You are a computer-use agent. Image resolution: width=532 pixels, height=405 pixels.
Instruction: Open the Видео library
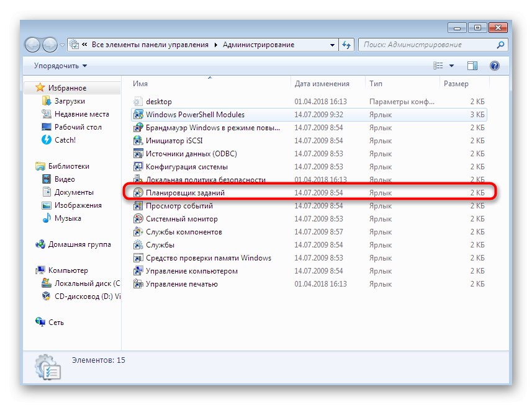click(x=65, y=179)
